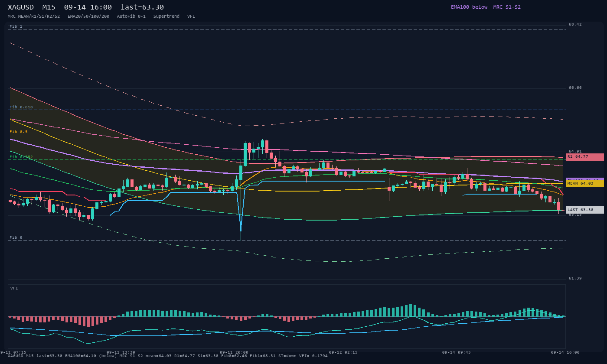Click the 09-11 13:30 time axis label
This screenshot has height=364, width=607.
pos(121,352)
